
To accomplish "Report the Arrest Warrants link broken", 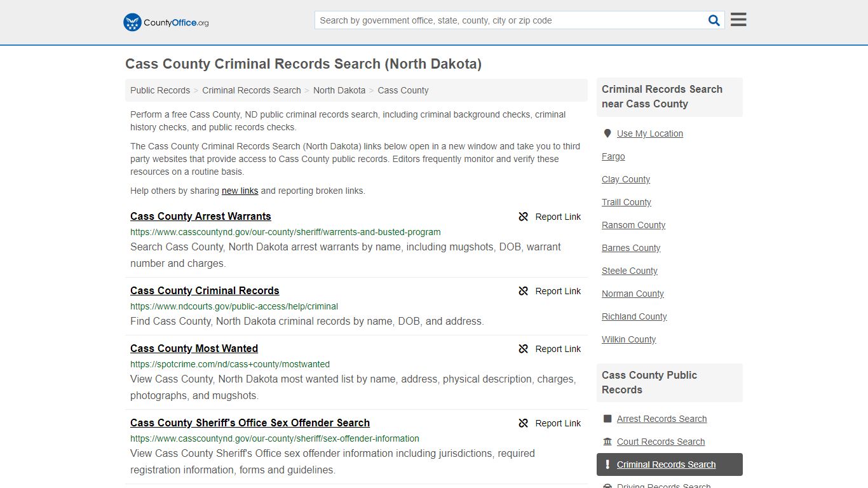I will coord(558,217).
